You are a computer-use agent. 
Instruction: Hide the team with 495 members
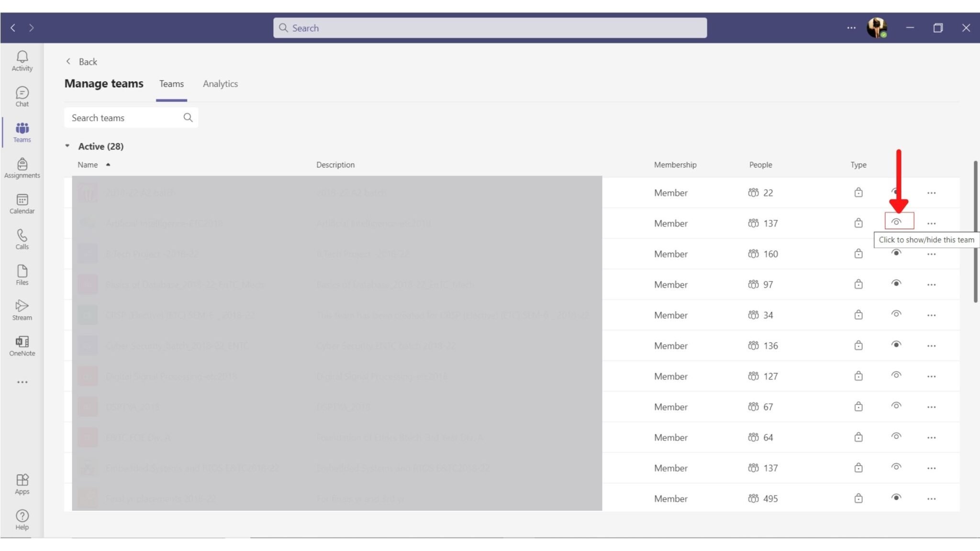tap(897, 498)
